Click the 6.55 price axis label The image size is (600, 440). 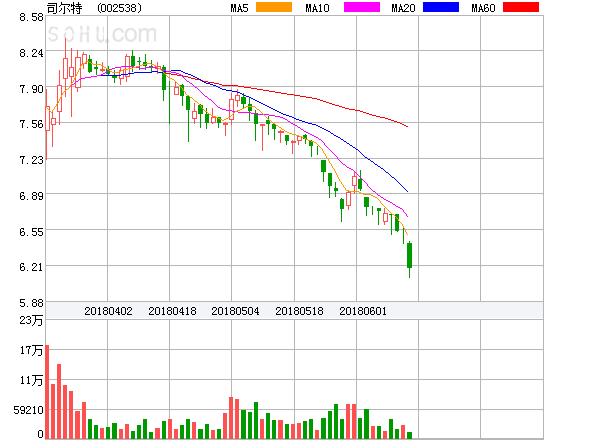coord(31,232)
